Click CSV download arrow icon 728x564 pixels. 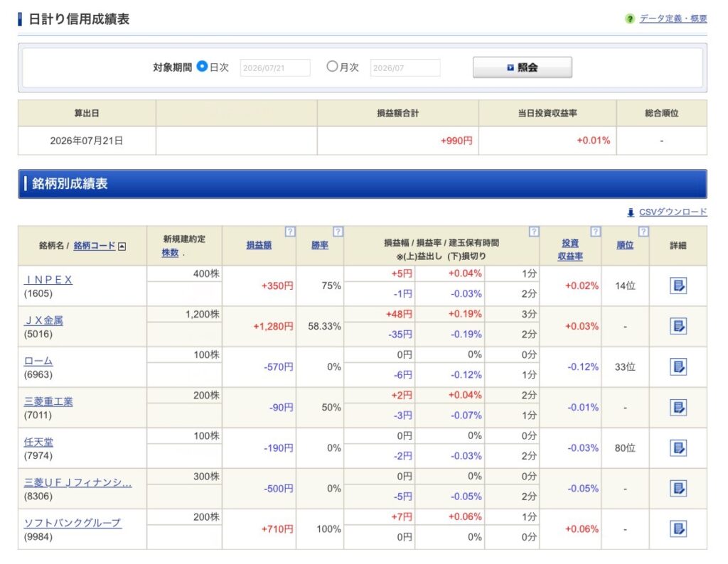click(631, 212)
